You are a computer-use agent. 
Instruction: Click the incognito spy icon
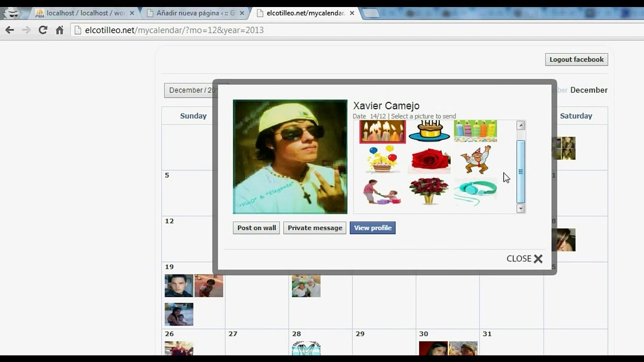12,13
